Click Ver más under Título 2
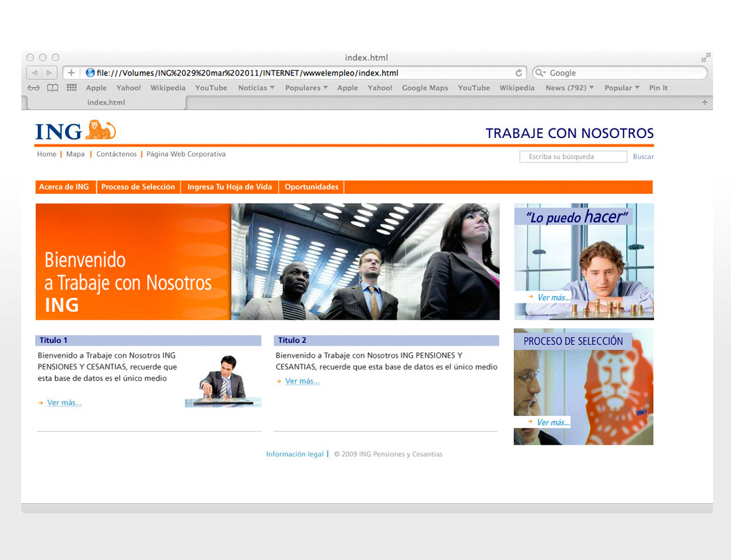This screenshot has height=560, width=731. pos(302,381)
